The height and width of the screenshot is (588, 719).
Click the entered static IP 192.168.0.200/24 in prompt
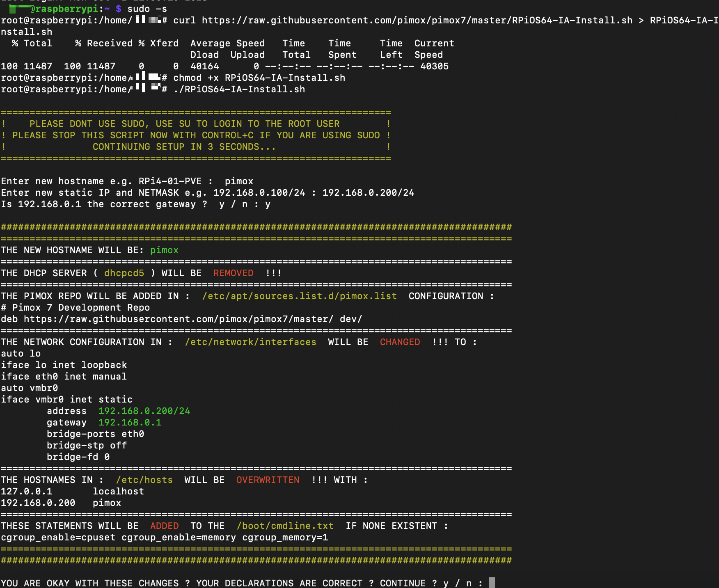point(368,193)
